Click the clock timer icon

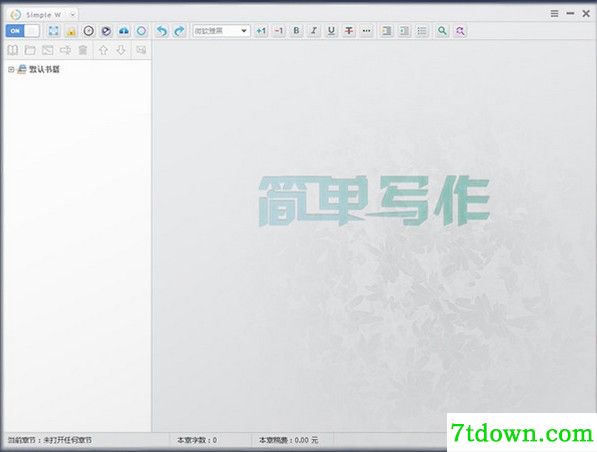88,31
